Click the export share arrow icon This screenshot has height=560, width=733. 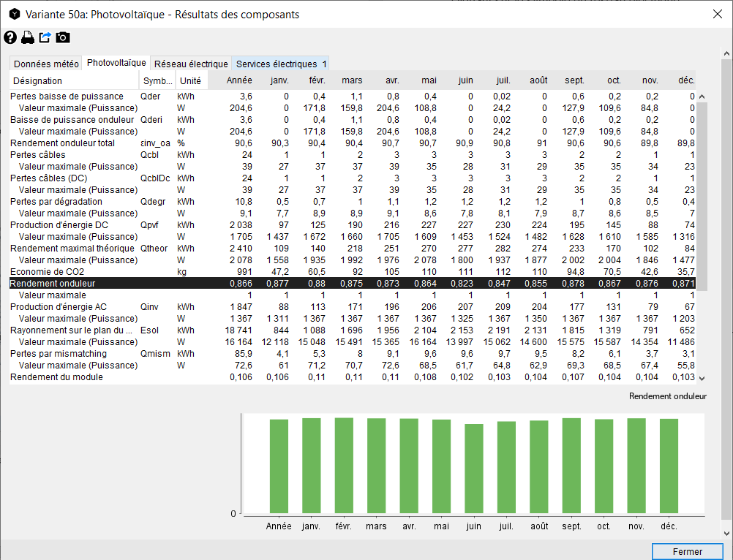[45, 38]
